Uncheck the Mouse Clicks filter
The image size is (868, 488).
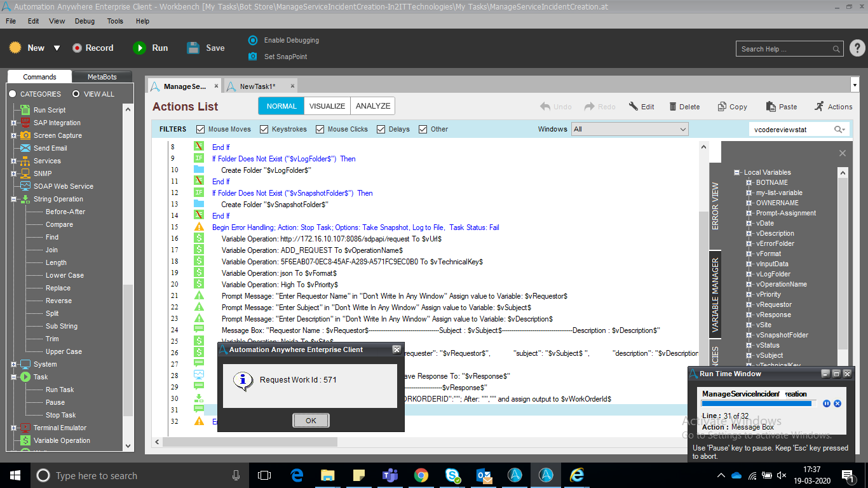pyautogui.click(x=320, y=129)
